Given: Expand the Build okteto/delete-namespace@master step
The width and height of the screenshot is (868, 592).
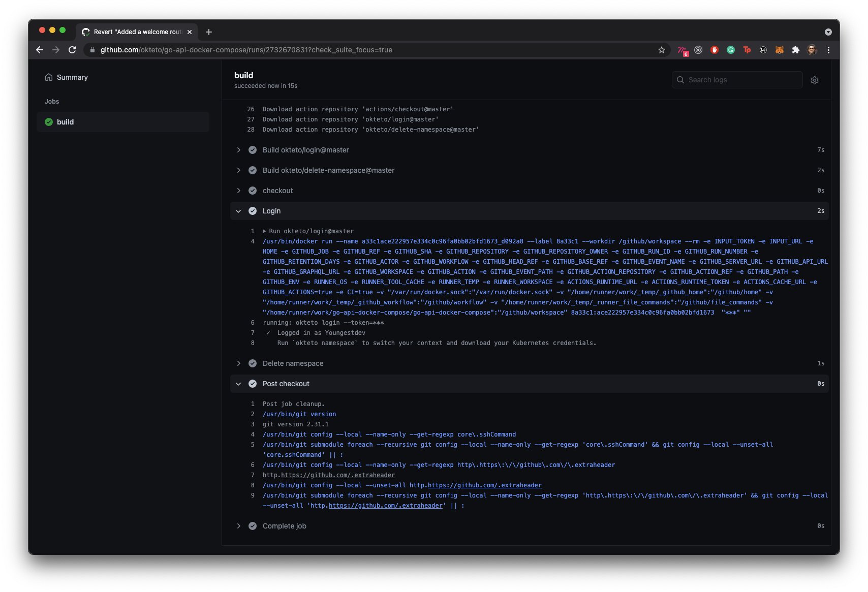Looking at the screenshot, I should [x=238, y=170].
